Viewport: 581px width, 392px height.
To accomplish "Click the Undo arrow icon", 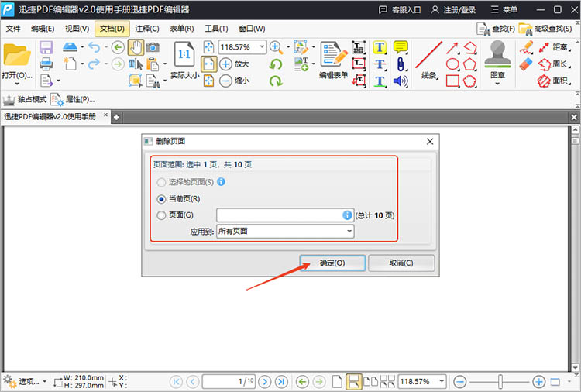I will 95,47.
